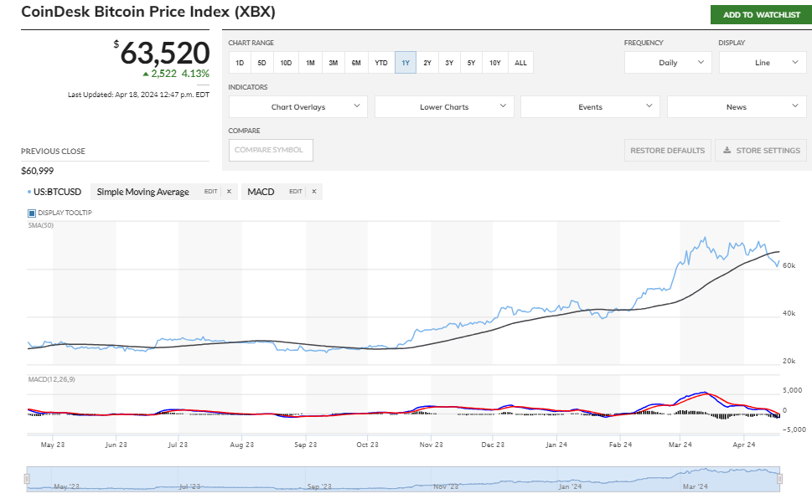Viewport: 812px width, 504px height.
Task: Switch chart range to 6M
Action: [356, 63]
